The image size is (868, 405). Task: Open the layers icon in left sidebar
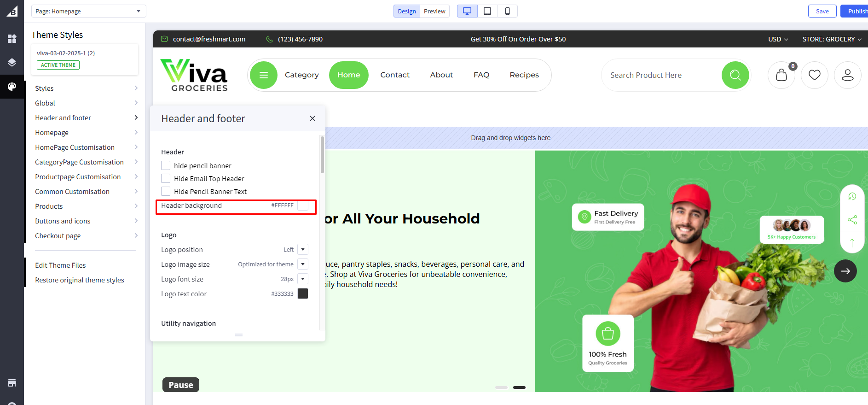tap(12, 63)
